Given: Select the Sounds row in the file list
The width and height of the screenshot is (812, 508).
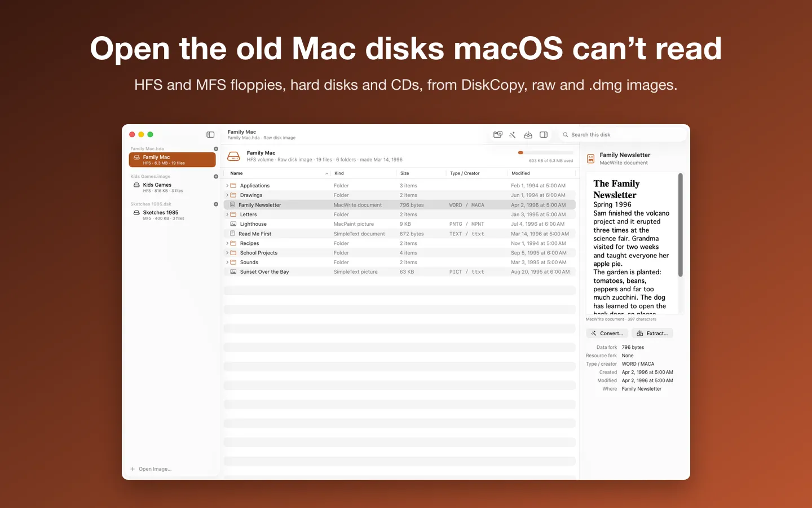Looking at the screenshot, I should 400,262.
